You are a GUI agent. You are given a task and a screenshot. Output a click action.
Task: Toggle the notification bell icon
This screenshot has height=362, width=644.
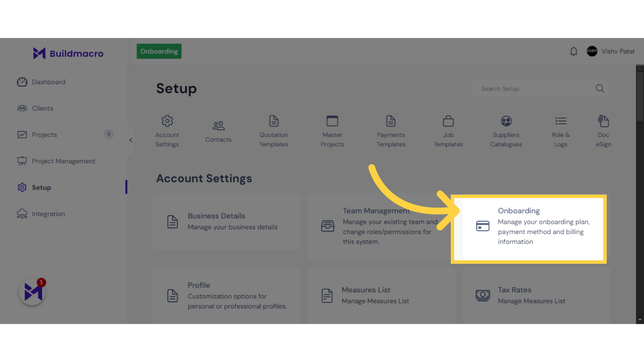click(x=573, y=51)
